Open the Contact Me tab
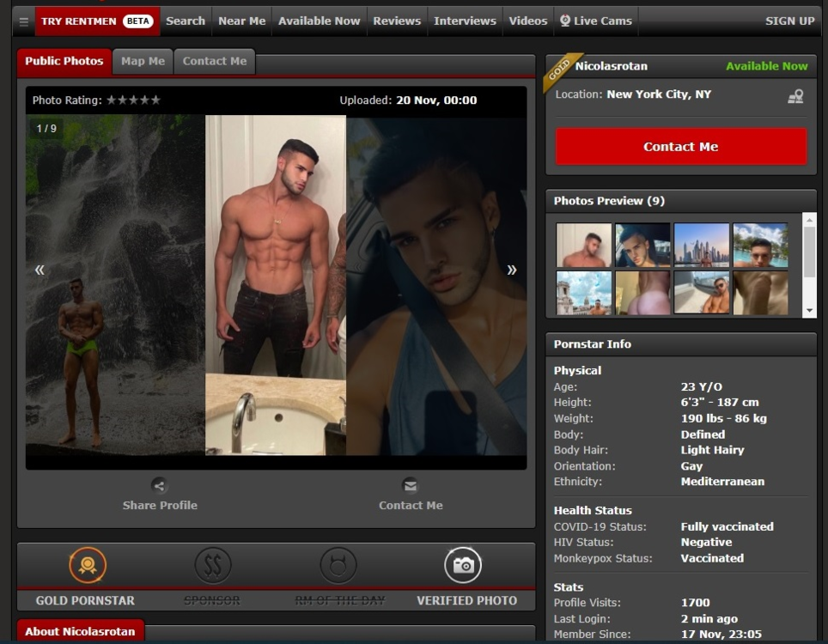Screen dimensions: 828x644 click(214, 61)
